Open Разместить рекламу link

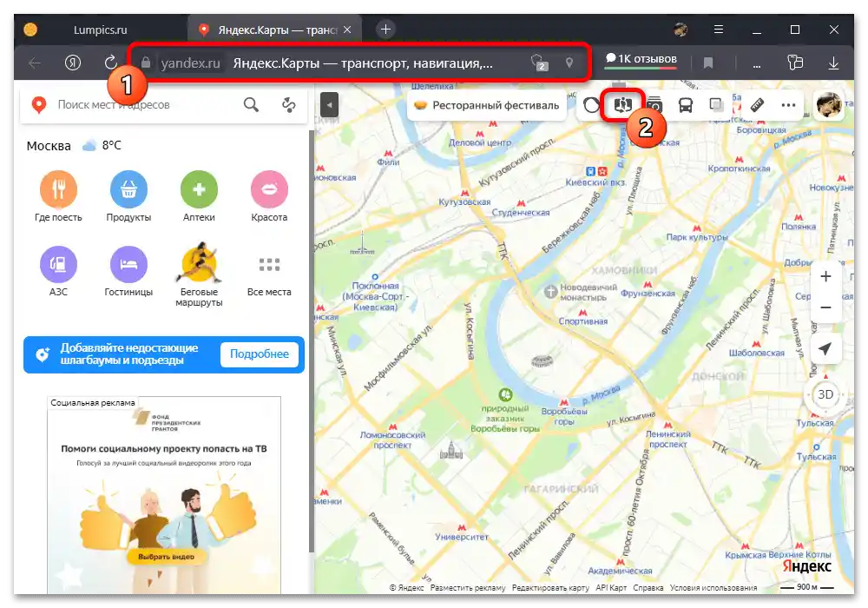(468, 587)
